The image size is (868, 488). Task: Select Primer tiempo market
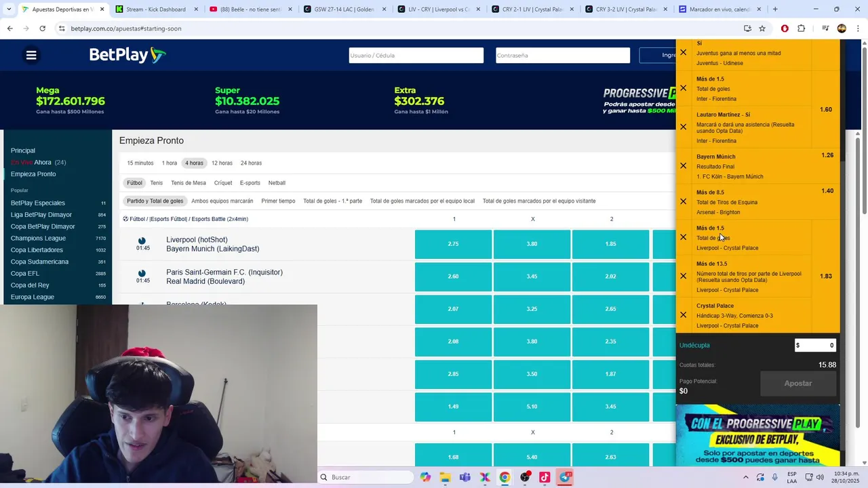coord(278,201)
